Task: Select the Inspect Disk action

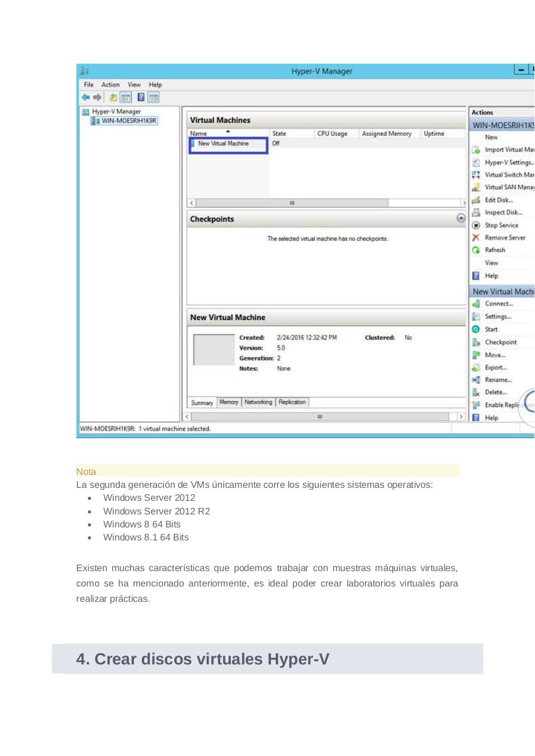Action: 501,212
